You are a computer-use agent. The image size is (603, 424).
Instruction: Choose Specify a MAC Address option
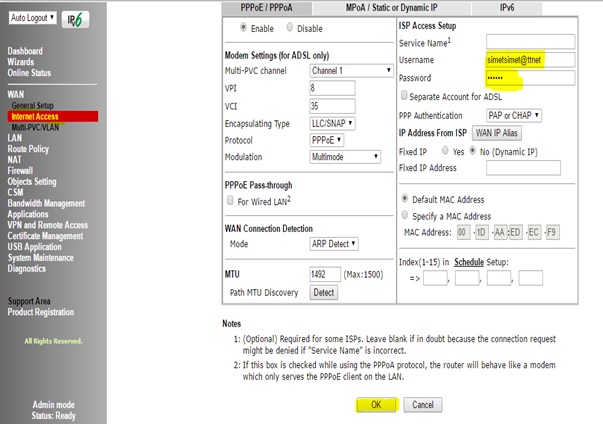(x=404, y=215)
